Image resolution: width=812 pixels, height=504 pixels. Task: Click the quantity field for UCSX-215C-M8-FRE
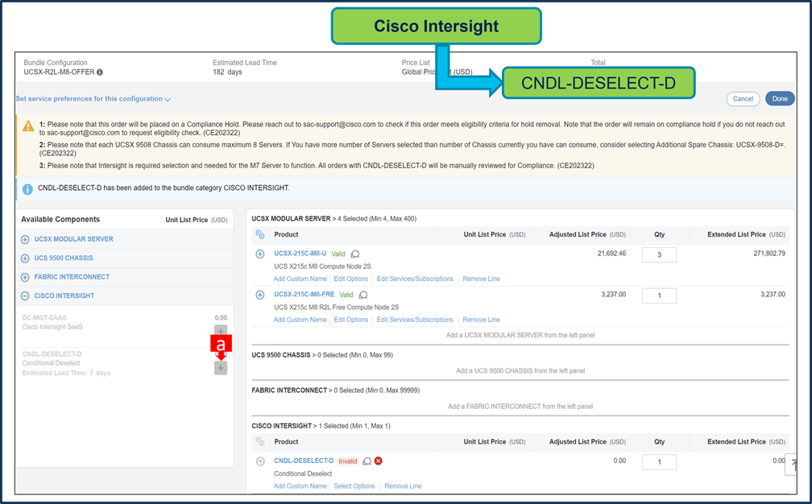point(659,296)
